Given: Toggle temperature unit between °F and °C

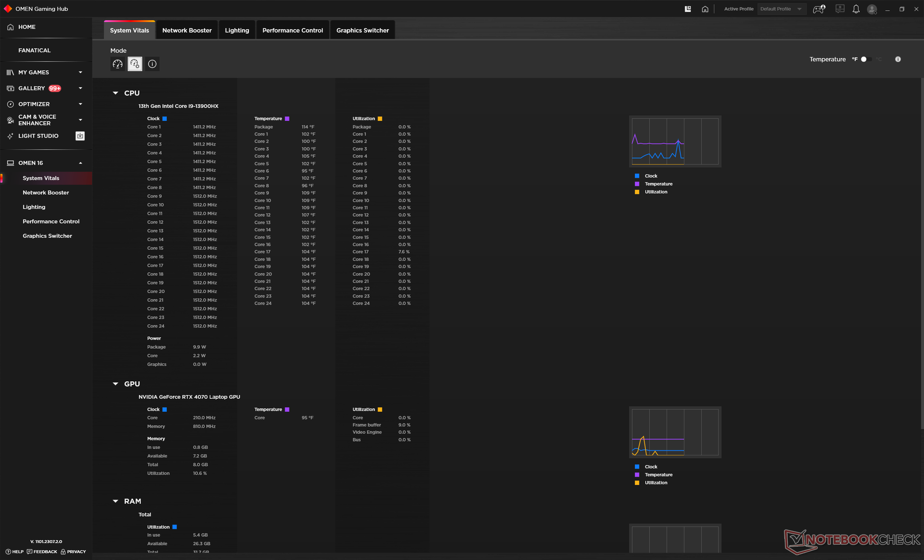Looking at the screenshot, I should tap(866, 59).
